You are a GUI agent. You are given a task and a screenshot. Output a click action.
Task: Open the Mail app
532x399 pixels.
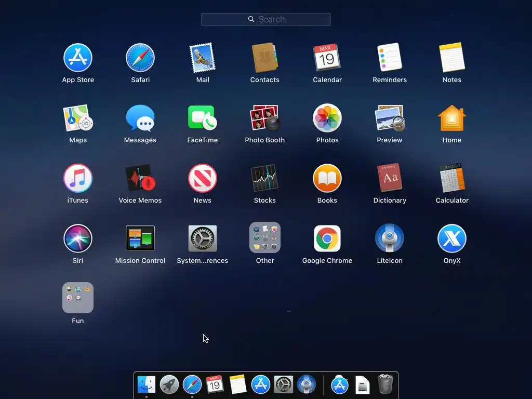tap(203, 58)
